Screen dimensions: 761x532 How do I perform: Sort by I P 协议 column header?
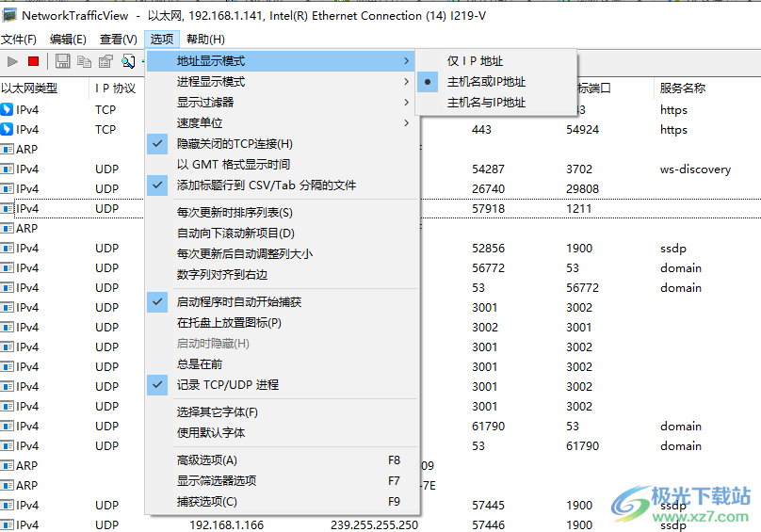tap(117, 88)
